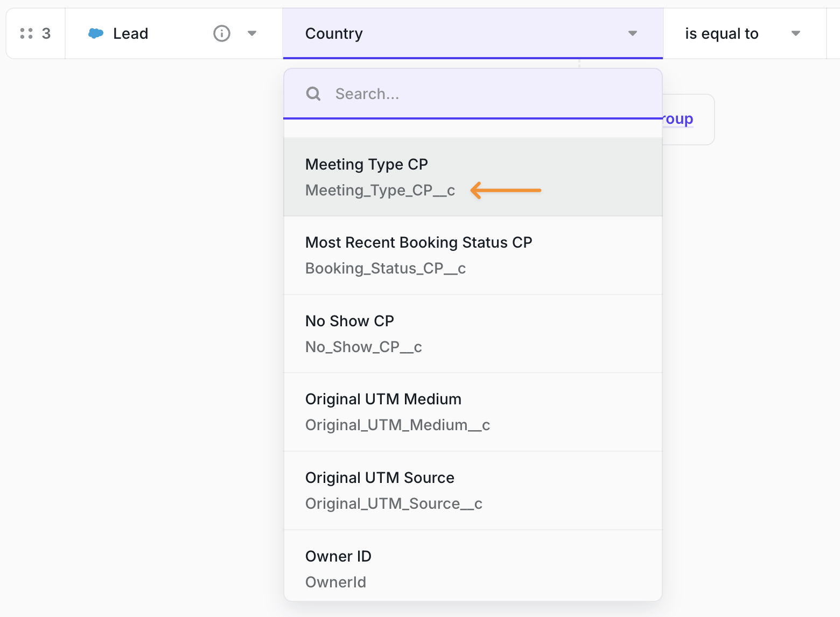Click the magnifying glass search icon
Screen dimensions: 840x617
coord(313,94)
